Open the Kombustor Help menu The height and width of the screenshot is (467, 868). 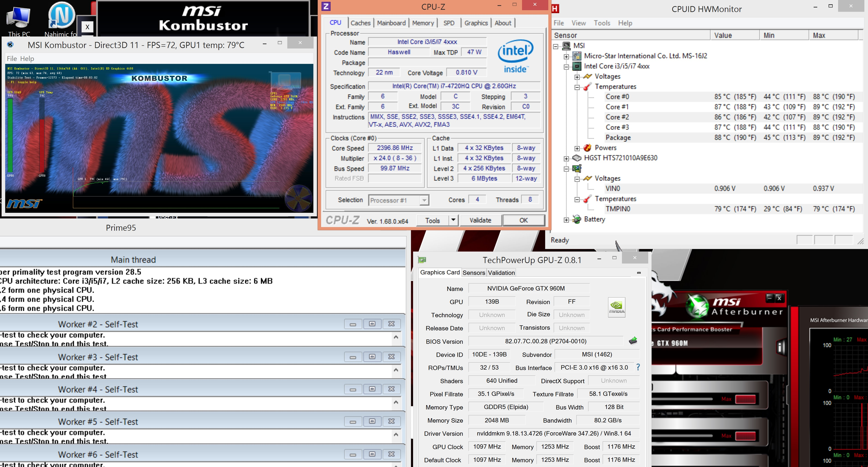click(x=27, y=59)
